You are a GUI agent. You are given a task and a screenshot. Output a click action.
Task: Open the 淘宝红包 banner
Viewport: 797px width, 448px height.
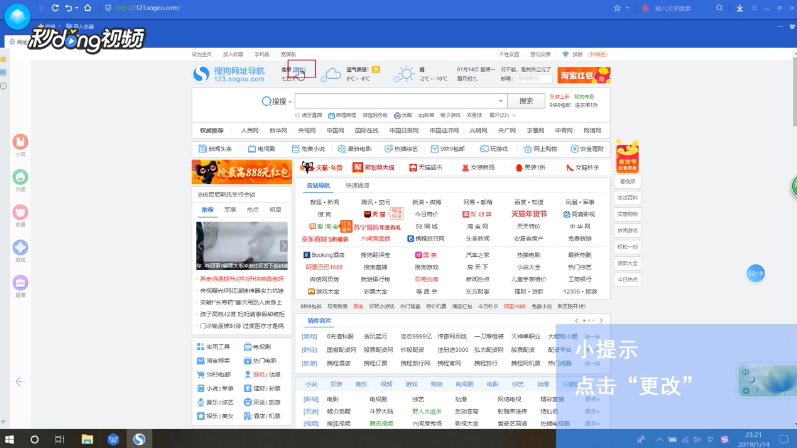[584, 75]
